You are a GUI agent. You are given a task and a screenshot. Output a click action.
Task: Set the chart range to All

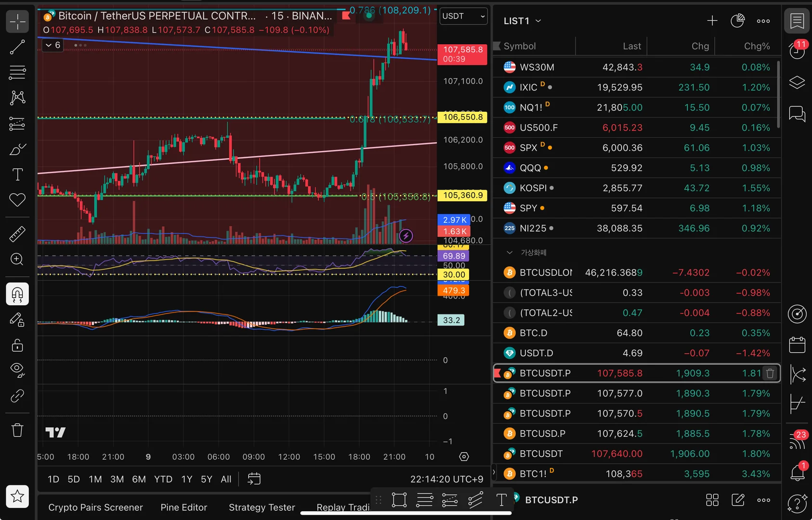(x=226, y=479)
